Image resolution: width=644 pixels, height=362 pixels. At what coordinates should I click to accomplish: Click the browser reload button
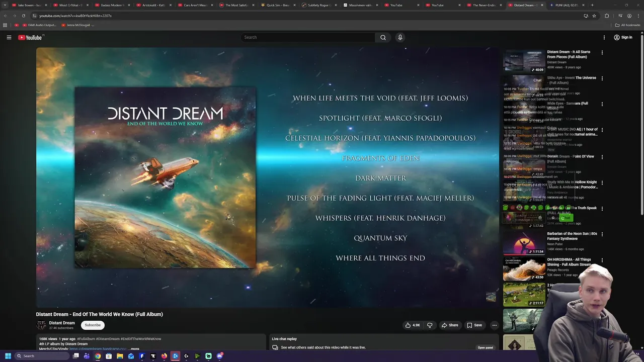pyautogui.click(x=23, y=16)
